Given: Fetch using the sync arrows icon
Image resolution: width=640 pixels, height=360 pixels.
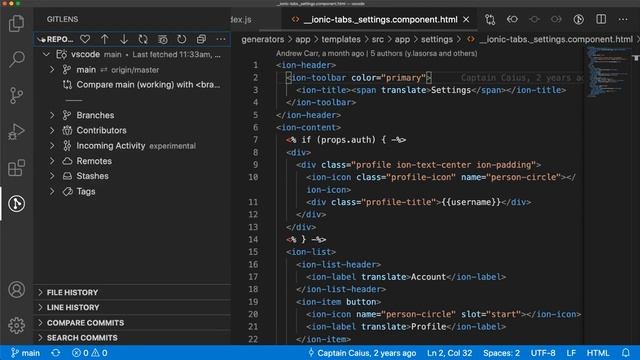Looking at the screenshot, I should pyautogui.click(x=143, y=39).
